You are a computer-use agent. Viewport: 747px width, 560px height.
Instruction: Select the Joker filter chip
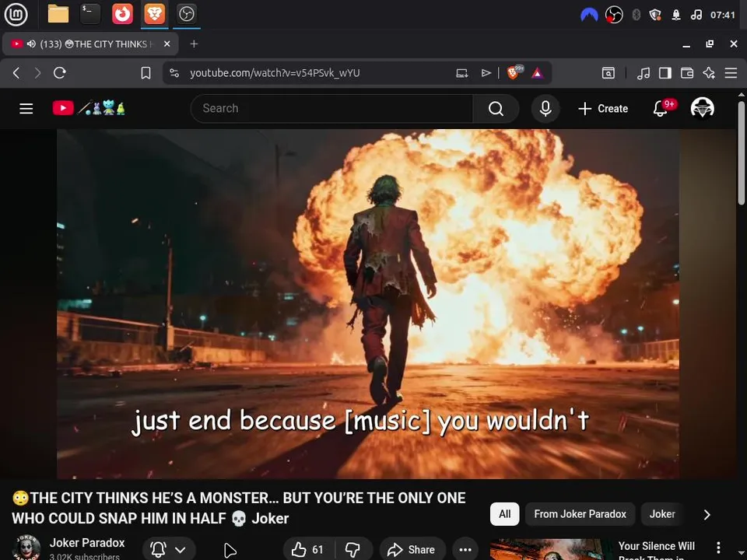point(662,514)
